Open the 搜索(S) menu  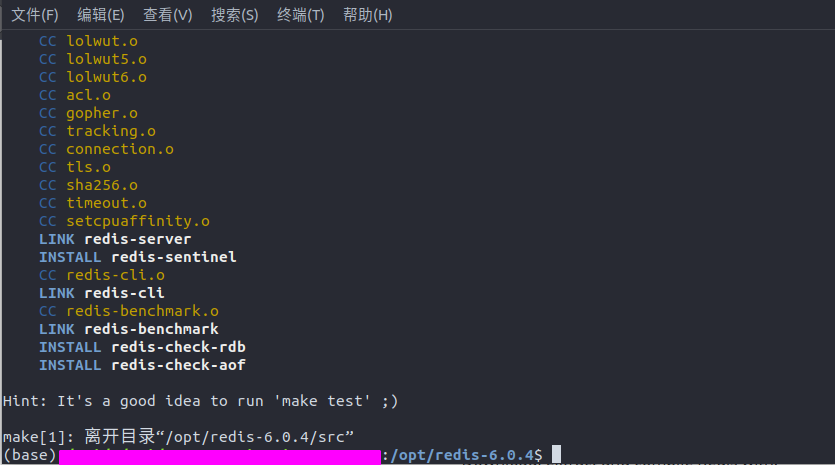pyautogui.click(x=234, y=15)
